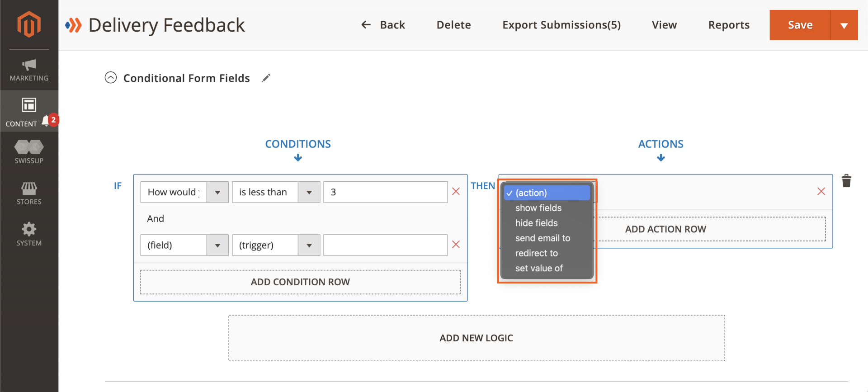Select 'hide fields' action option
The height and width of the screenshot is (392, 868).
tap(547, 223)
